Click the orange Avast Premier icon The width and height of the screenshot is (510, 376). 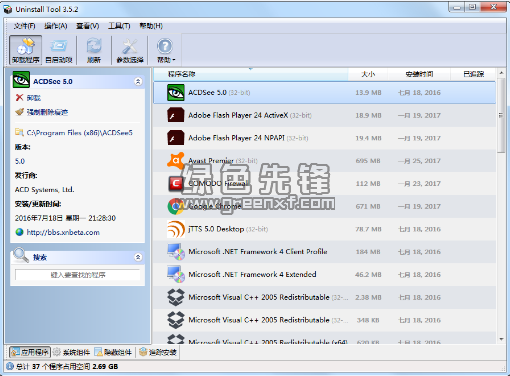point(176,160)
